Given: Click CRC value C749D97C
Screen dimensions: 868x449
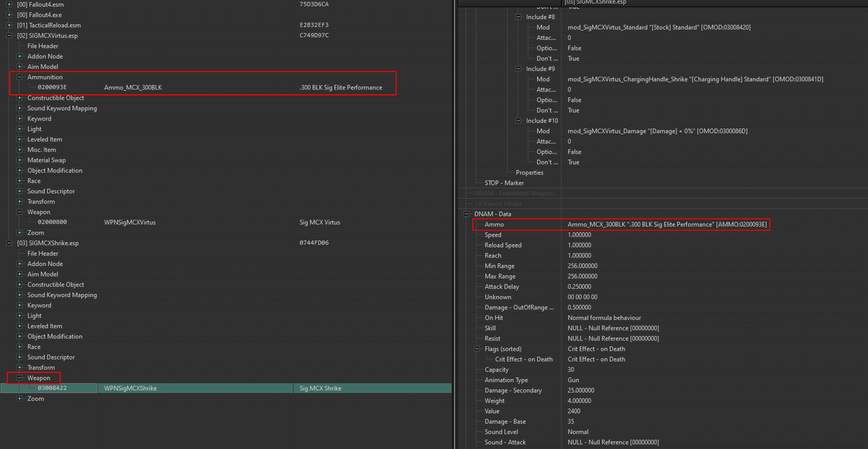Looking at the screenshot, I should pyautogui.click(x=314, y=35).
